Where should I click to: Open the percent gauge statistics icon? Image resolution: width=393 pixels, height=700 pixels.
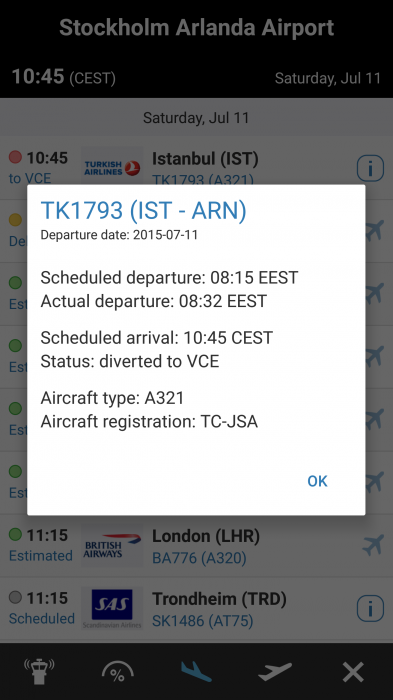tap(117, 672)
